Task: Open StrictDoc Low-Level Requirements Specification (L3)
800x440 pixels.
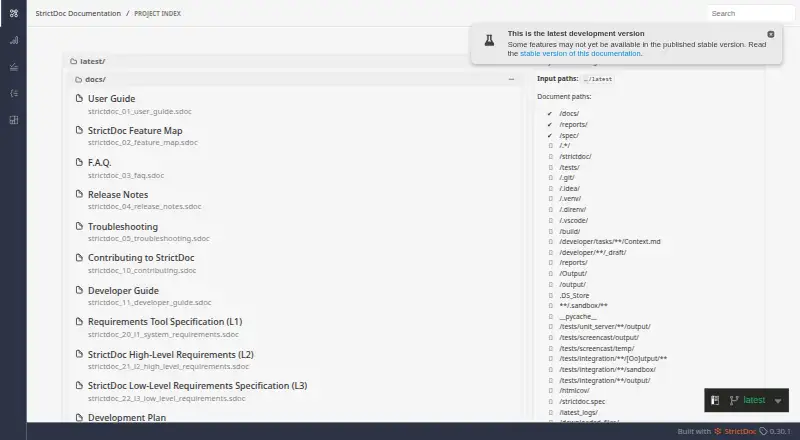Action: click(197, 385)
